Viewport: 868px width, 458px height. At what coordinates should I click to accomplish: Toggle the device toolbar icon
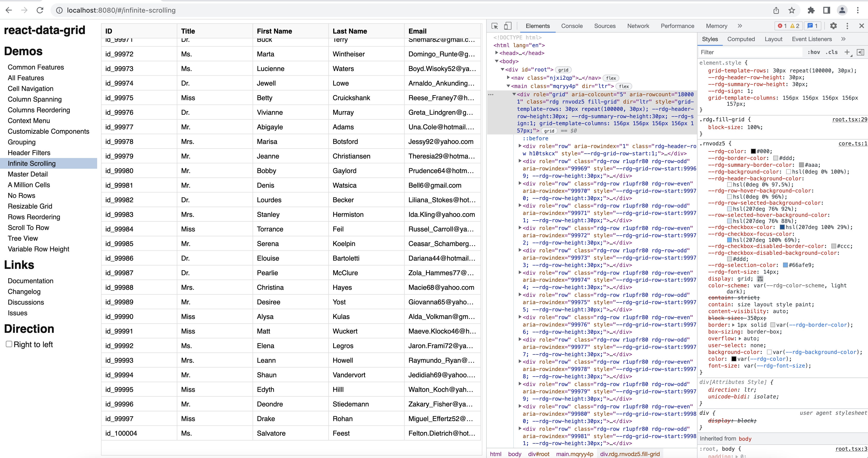tap(508, 26)
